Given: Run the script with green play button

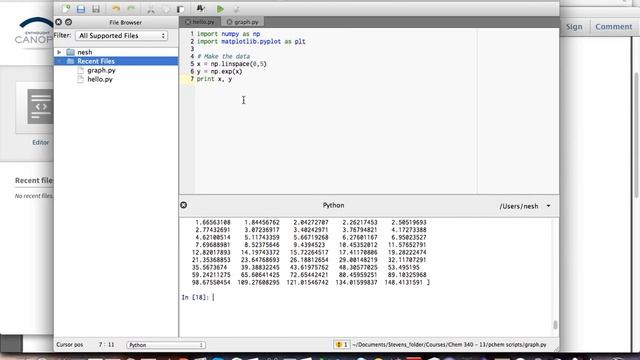Looking at the screenshot, I should [220, 9].
